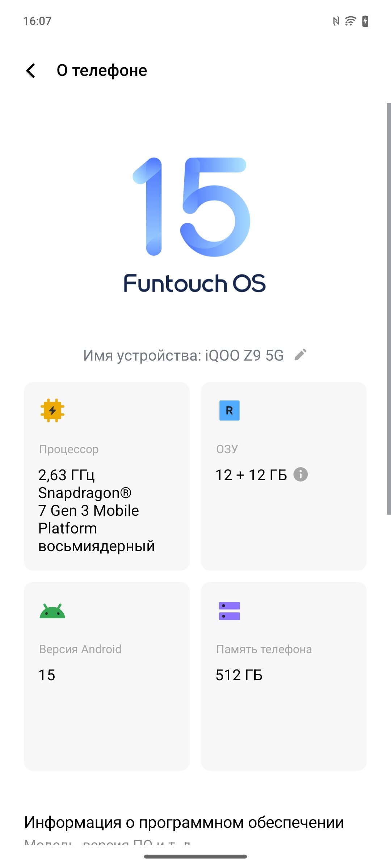Click the vertical scrollbar on right edge
Viewport: 391px width, 868px height.
pyautogui.click(x=388, y=307)
